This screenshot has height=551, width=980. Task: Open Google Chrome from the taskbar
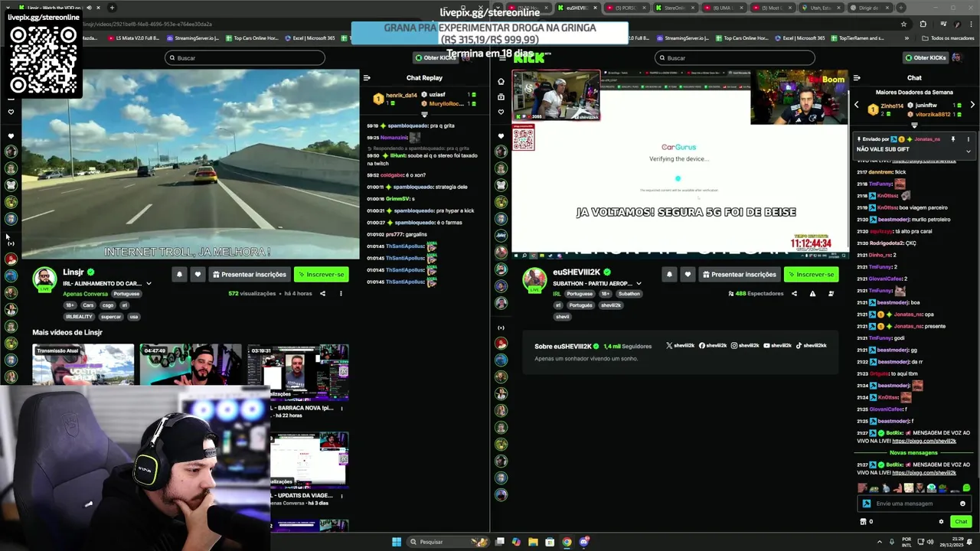567,542
